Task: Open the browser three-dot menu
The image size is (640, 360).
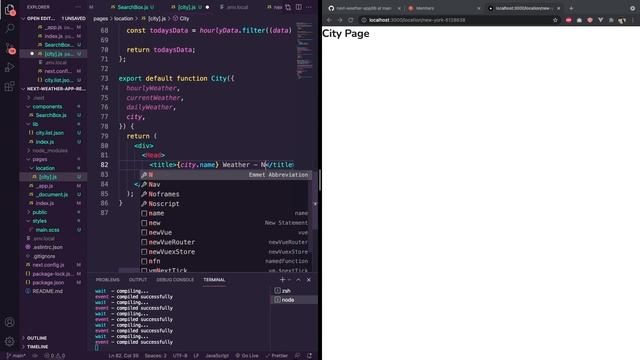Action: [633, 20]
